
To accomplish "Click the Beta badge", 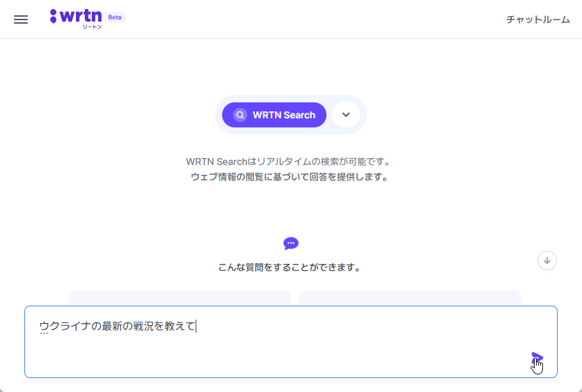I will click(115, 17).
